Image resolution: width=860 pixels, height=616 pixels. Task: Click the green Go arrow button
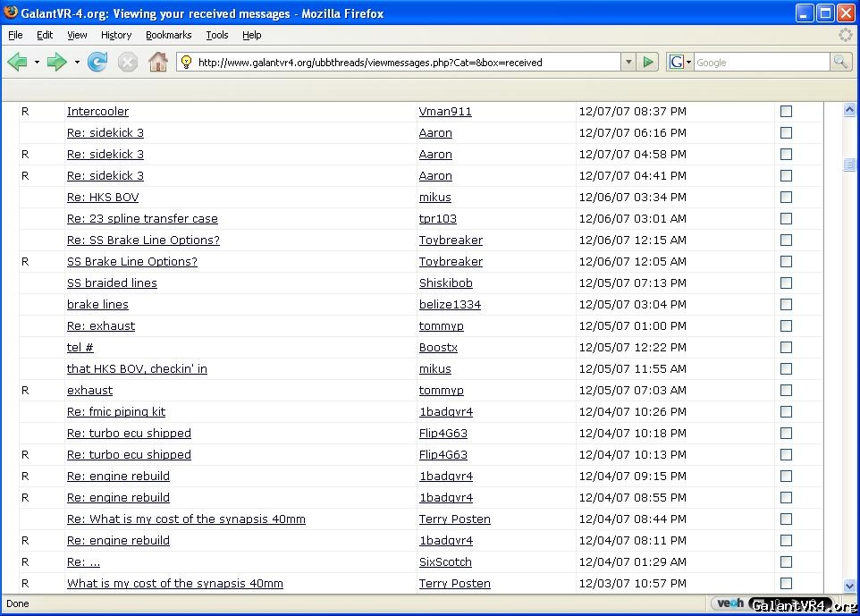pyautogui.click(x=648, y=62)
